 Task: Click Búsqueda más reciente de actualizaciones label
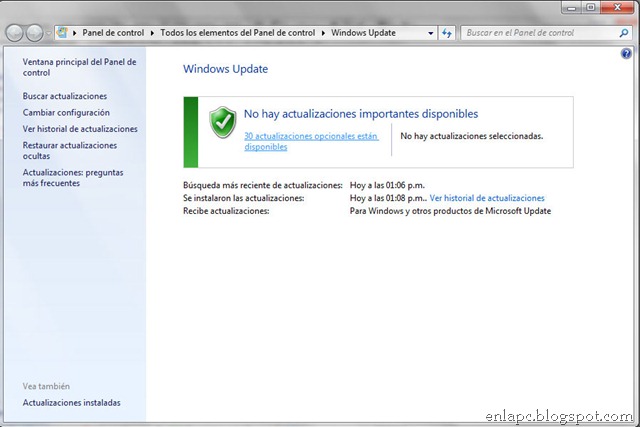(263, 185)
